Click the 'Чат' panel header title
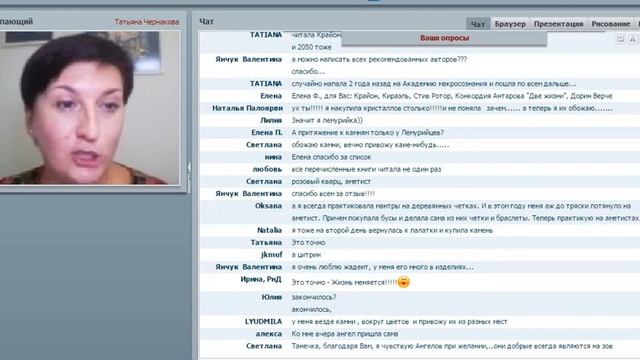Image resolution: width=640 pixels, height=360 pixels. click(x=206, y=22)
